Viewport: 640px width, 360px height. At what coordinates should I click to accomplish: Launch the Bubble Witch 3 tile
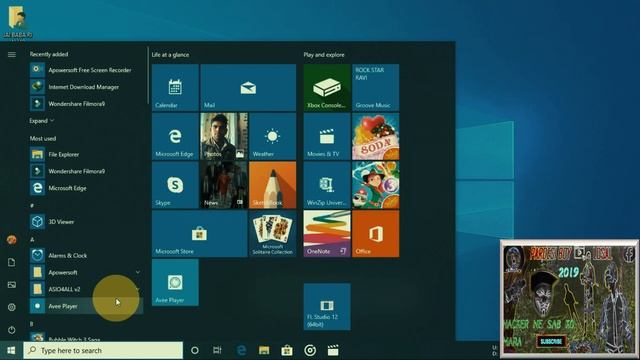point(376,185)
